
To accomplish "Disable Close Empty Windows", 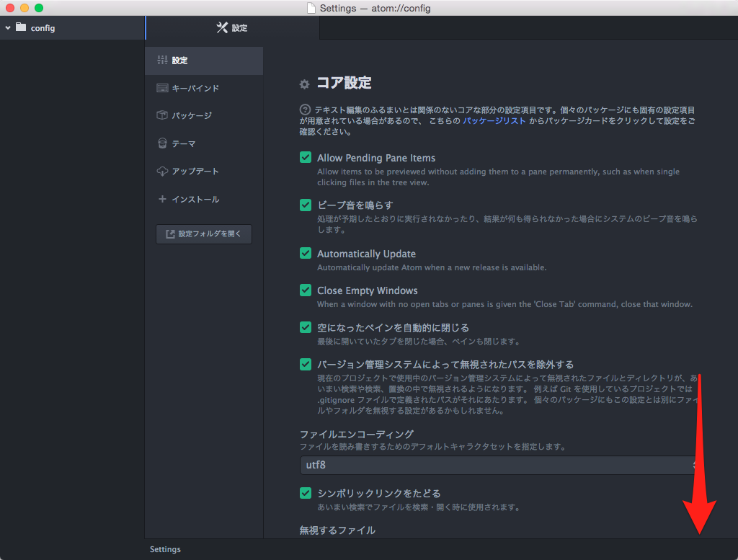I will coord(305,290).
